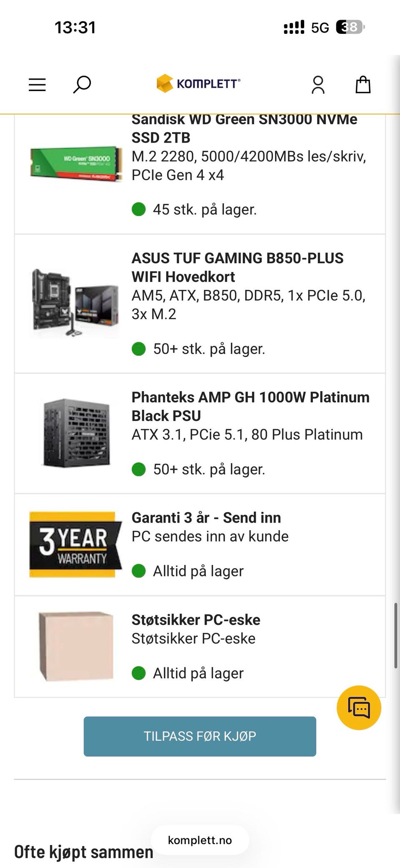400x868 pixels.
Task: Open the Komplett logo homepage
Action: point(198,83)
